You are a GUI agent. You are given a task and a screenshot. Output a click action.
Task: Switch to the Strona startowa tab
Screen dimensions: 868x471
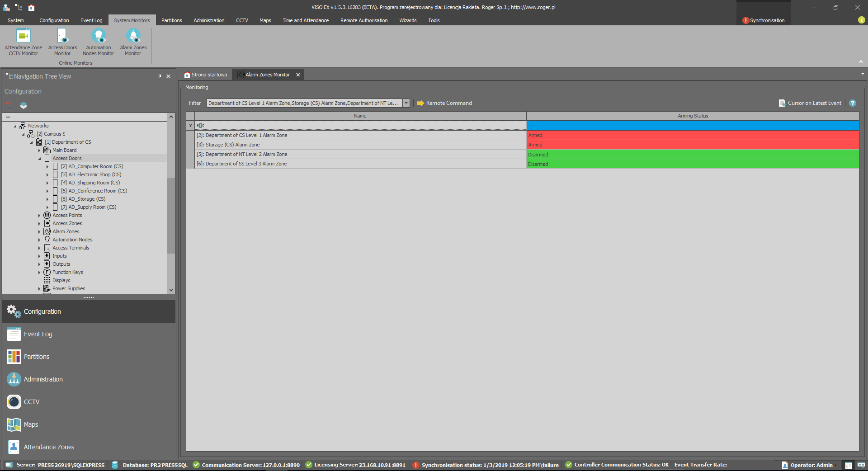tap(206, 75)
